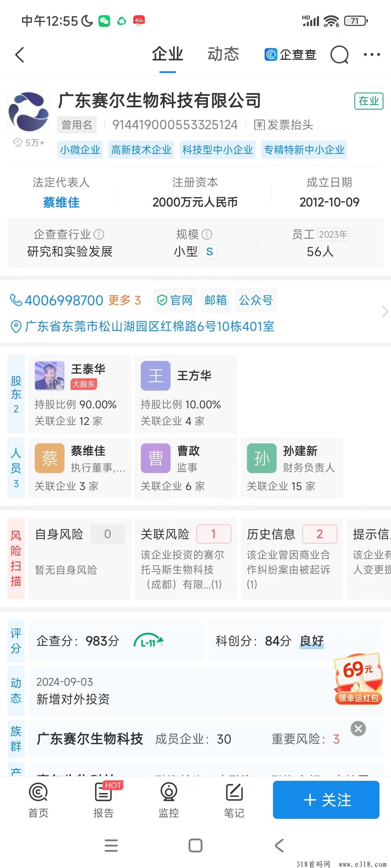The image size is (391, 868).
Task: Tap 重要风险 3 count
Action: pyautogui.click(x=306, y=739)
